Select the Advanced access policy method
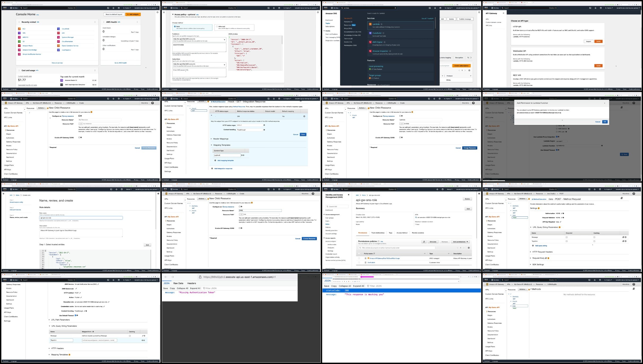The height and width of the screenshot is (364, 643). pyautogui.click(x=217, y=27)
